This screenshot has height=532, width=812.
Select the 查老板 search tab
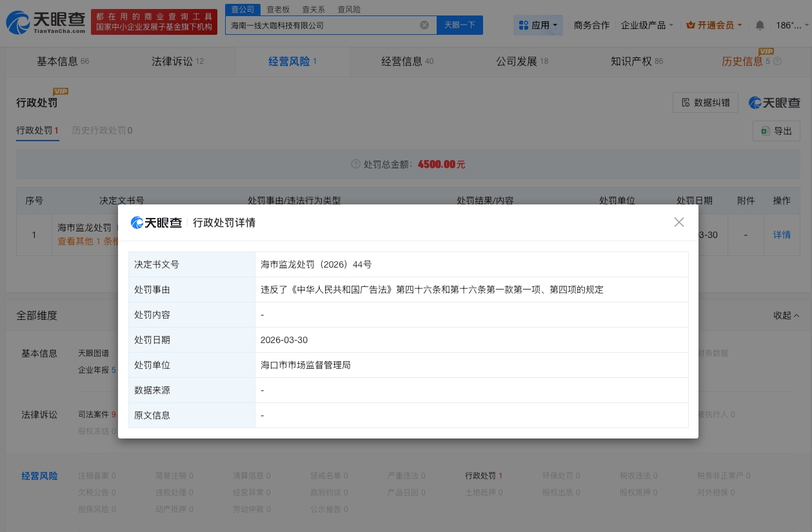(278, 9)
